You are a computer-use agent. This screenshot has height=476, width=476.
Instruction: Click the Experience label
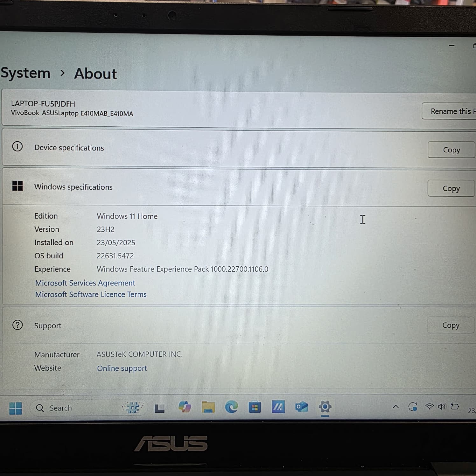click(x=52, y=269)
